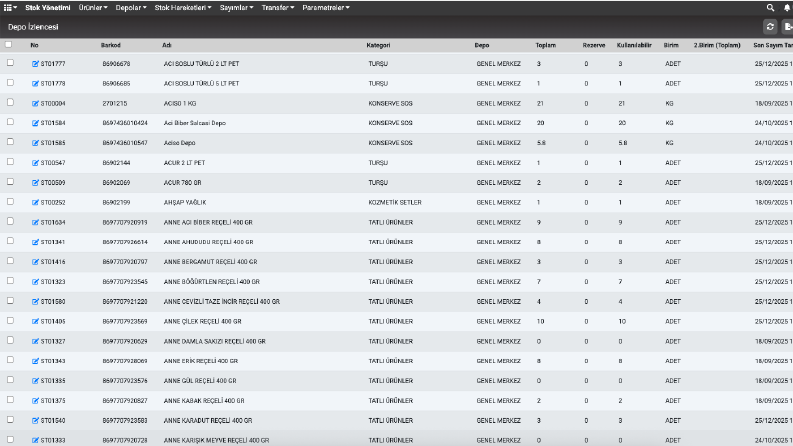This screenshot has height=446, width=793.
Task: Open the notifications bell icon
Action: tap(787, 8)
